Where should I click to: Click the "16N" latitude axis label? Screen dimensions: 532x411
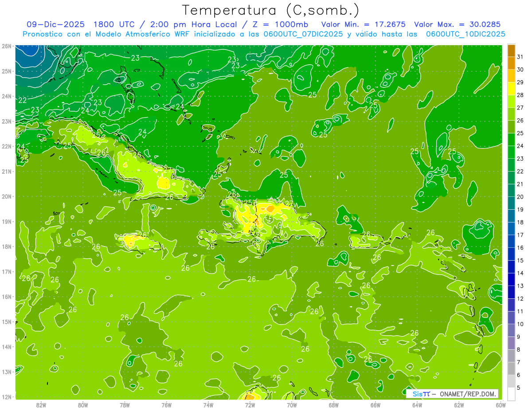(x=6, y=297)
